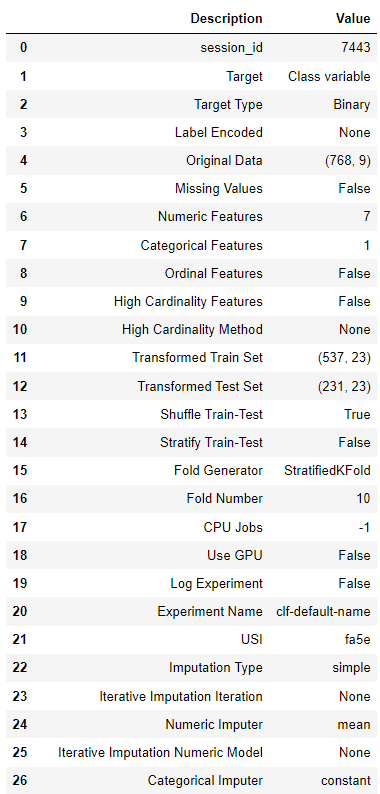The height and width of the screenshot is (794, 380).
Task: Click the Categorical Features label
Action: tap(202, 246)
